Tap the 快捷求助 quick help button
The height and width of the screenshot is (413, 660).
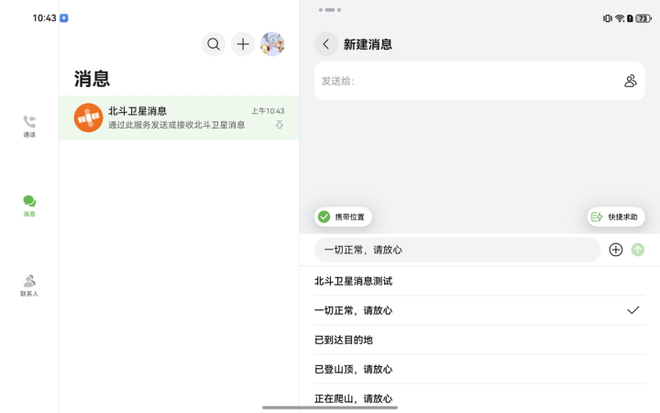[616, 217]
